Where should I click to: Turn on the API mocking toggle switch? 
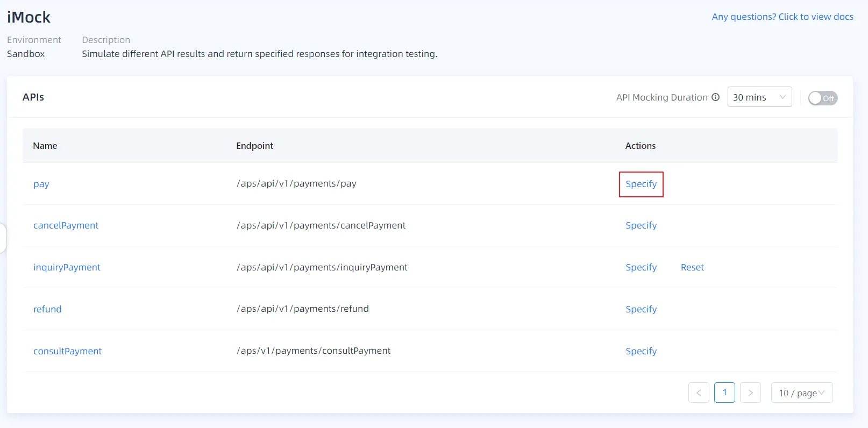[x=822, y=98]
